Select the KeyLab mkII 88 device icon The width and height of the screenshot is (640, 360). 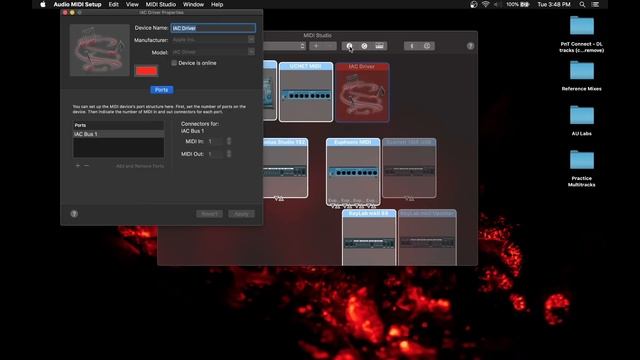(x=369, y=238)
